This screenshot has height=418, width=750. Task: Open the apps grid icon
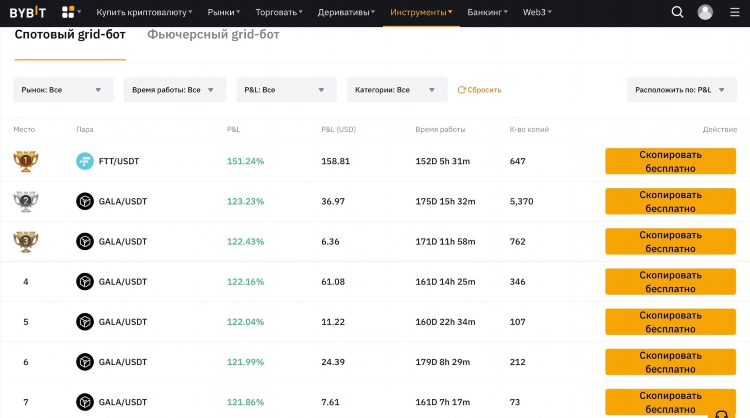[68, 12]
